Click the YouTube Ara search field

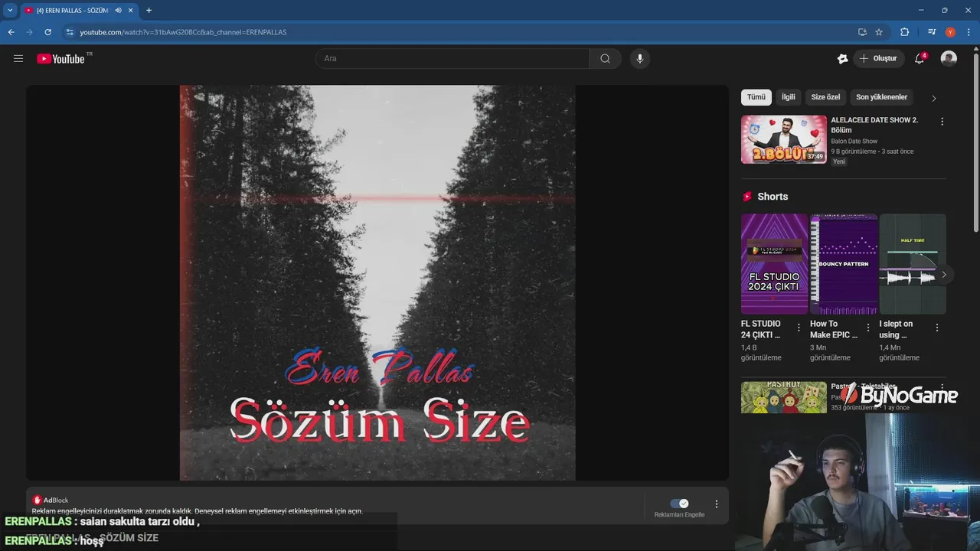(452, 58)
